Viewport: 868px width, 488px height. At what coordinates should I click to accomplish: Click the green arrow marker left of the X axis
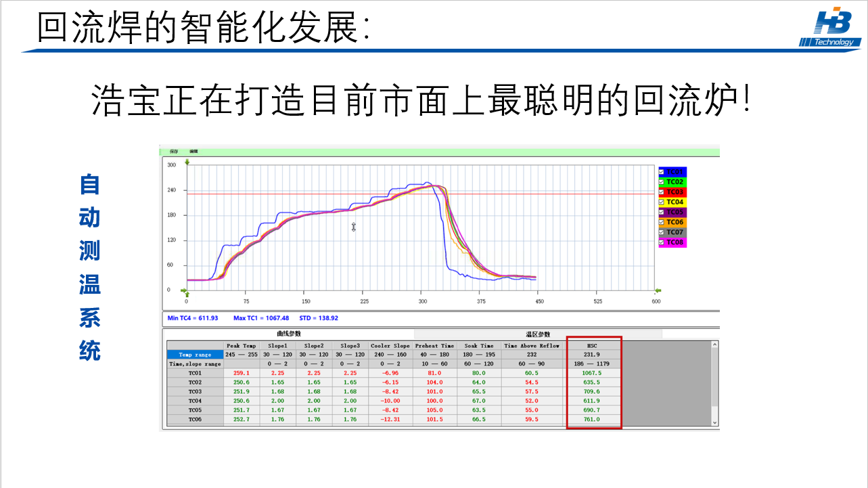[x=182, y=290]
